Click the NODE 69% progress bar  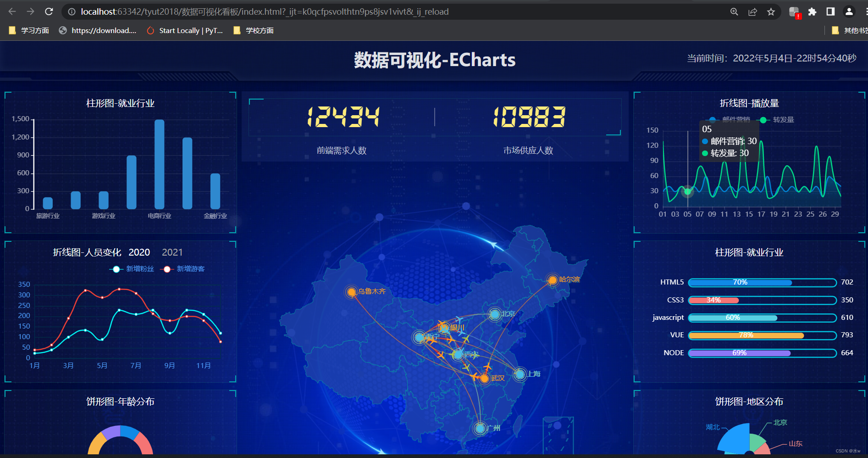[x=763, y=353]
